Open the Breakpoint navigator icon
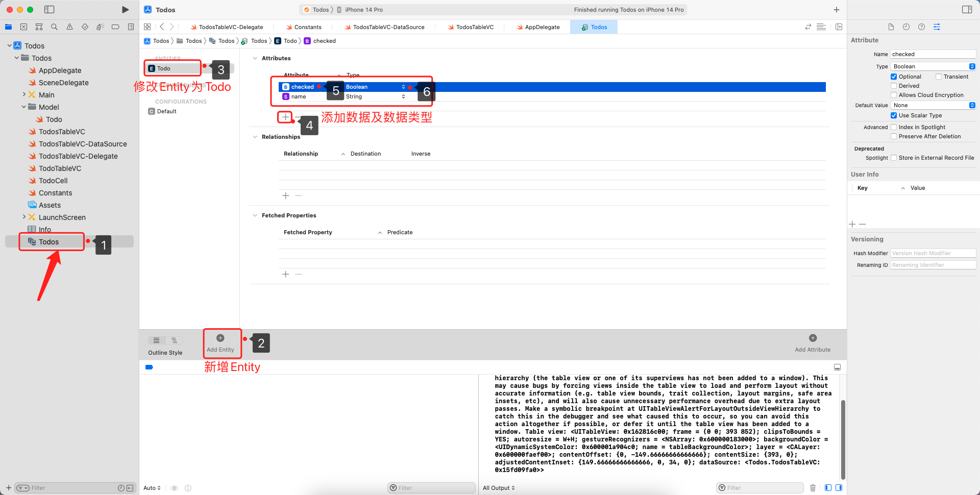 tap(115, 27)
